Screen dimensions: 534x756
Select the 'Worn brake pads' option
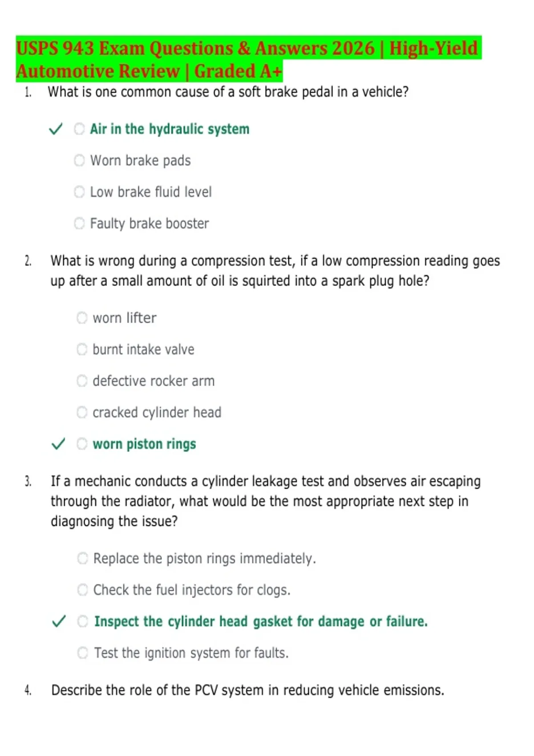(x=79, y=160)
